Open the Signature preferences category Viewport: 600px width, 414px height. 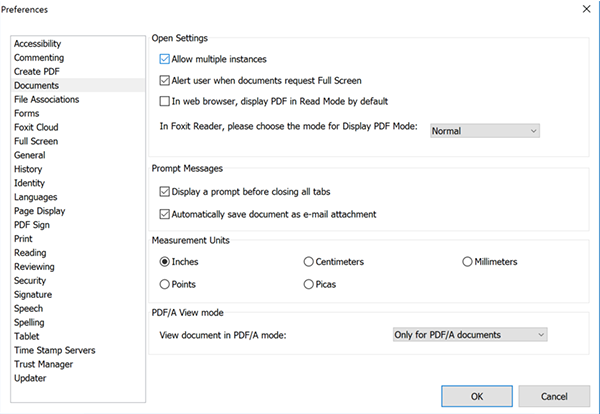click(78, 295)
